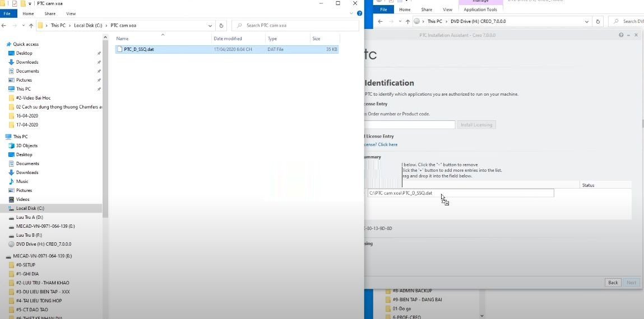
Task: Expand the ribbon with the chevron arrow
Action: click(x=351, y=13)
